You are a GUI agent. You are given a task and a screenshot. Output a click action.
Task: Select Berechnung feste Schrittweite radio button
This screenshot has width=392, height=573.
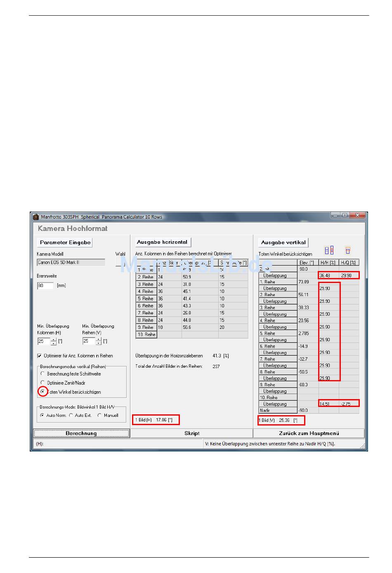point(43,374)
